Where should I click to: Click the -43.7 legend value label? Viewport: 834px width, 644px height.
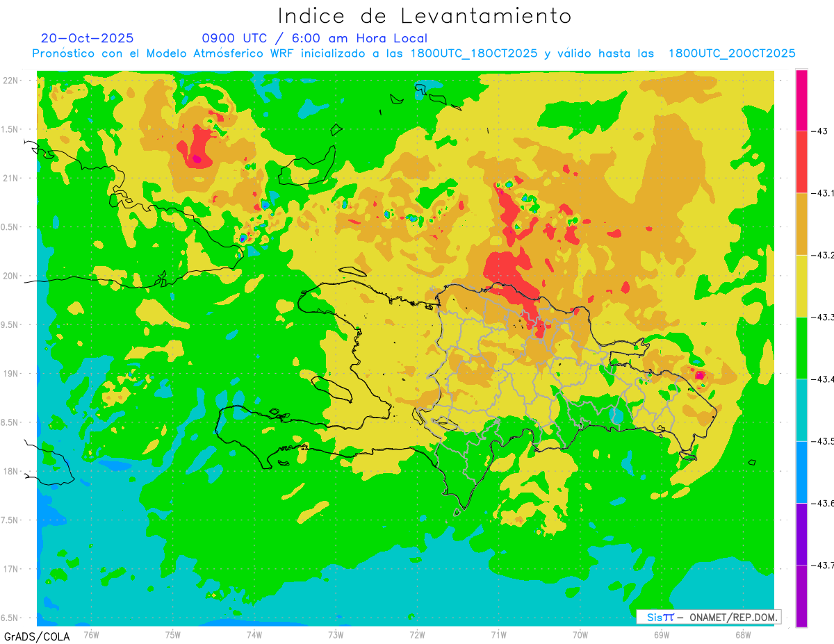(821, 565)
